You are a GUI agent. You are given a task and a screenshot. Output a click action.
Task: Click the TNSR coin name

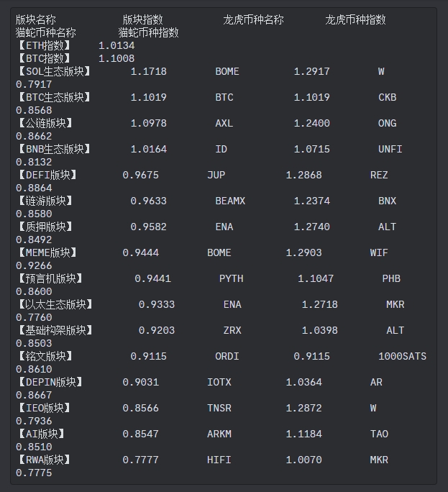[219, 409]
